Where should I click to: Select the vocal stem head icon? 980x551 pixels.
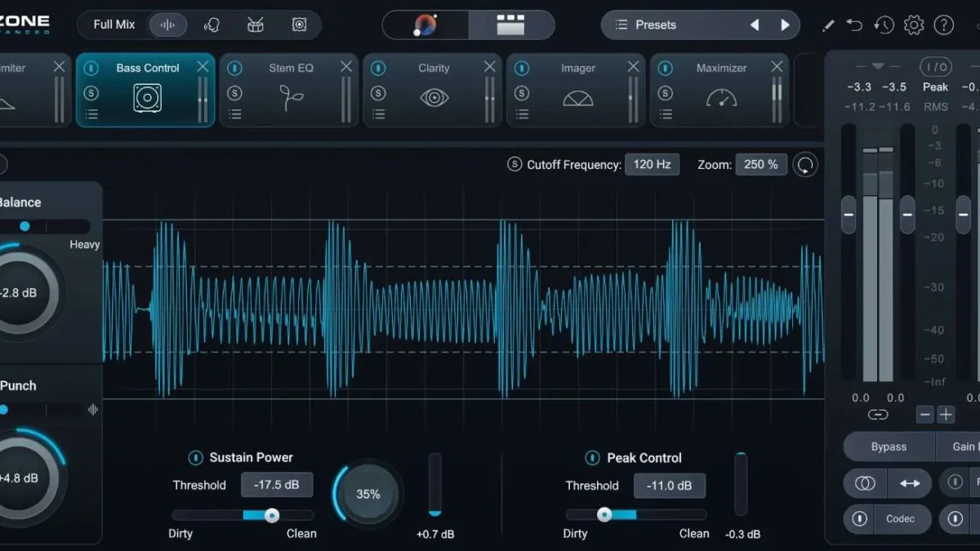pyautogui.click(x=212, y=24)
